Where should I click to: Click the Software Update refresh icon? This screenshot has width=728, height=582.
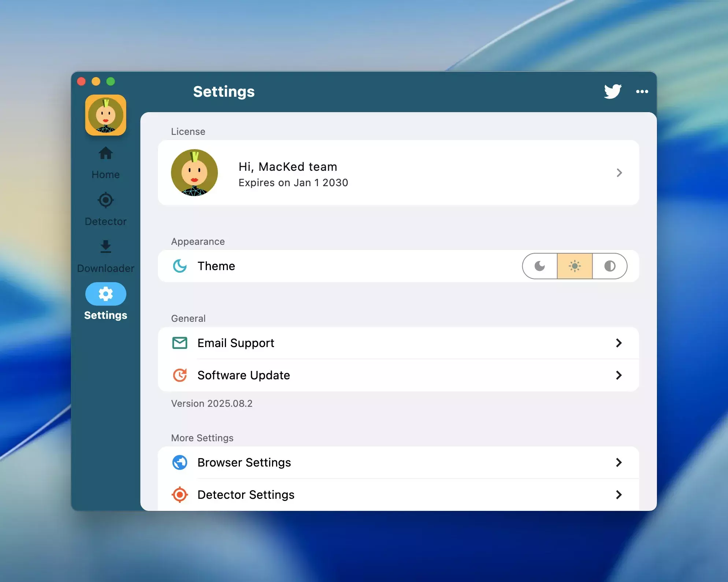(180, 375)
